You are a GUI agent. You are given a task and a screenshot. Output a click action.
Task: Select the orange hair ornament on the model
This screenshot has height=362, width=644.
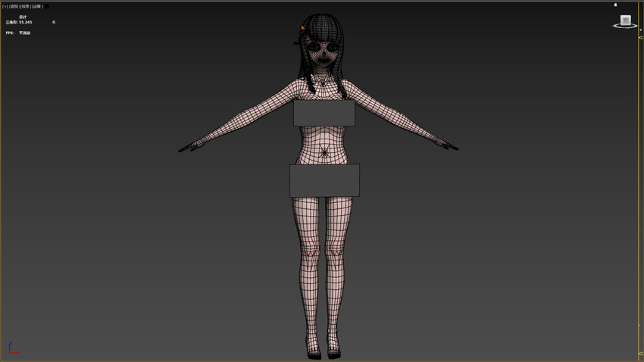coord(303,30)
